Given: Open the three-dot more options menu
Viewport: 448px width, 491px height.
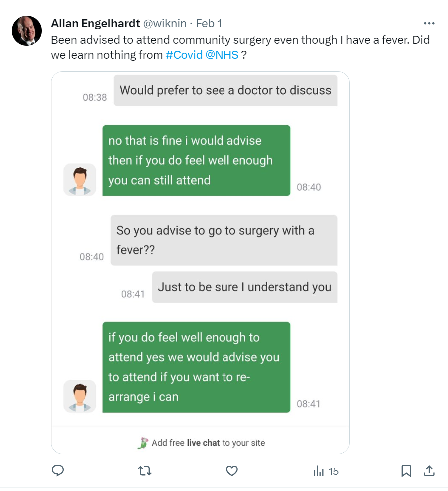Looking at the screenshot, I should click(x=429, y=23).
